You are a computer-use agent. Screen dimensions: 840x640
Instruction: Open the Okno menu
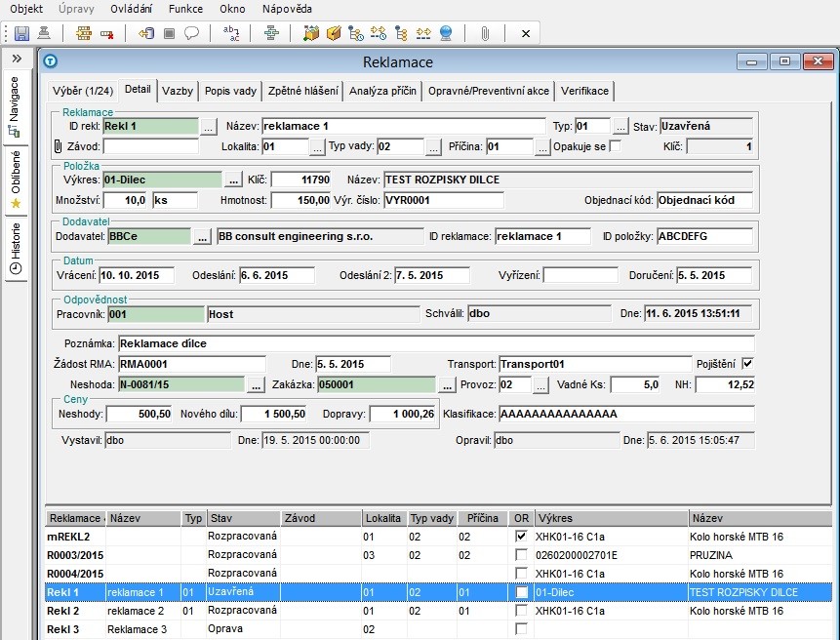point(232,9)
